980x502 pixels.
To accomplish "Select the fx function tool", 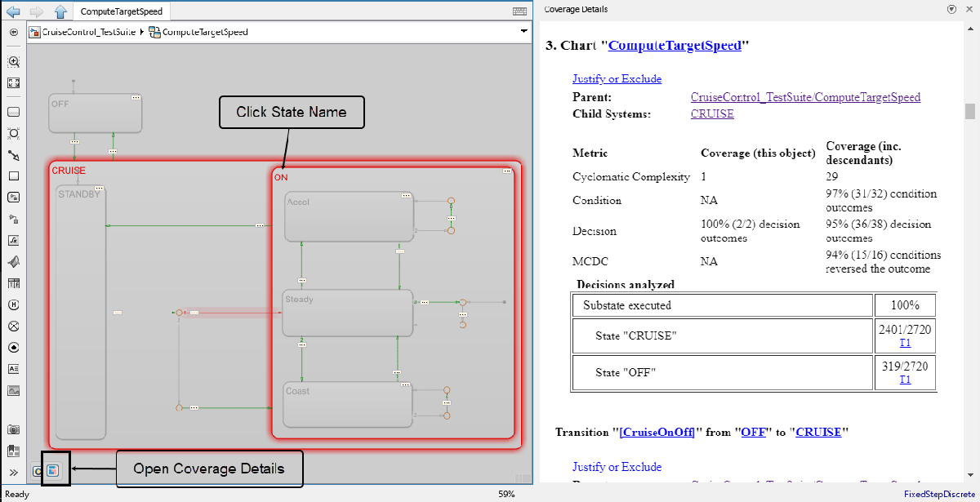I will coord(14,241).
